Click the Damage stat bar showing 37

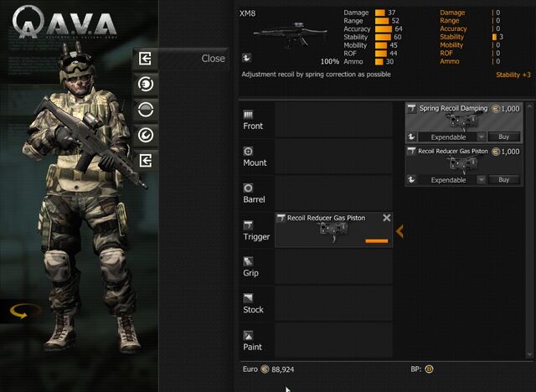pyautogui.click(x=379, y=13)
